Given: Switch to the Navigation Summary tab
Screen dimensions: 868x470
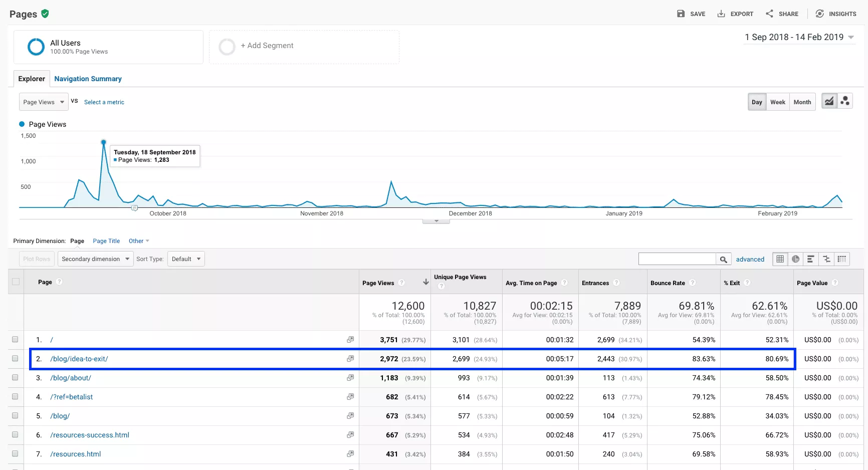Looking at the screenshot, I should [x=88, y=79].
